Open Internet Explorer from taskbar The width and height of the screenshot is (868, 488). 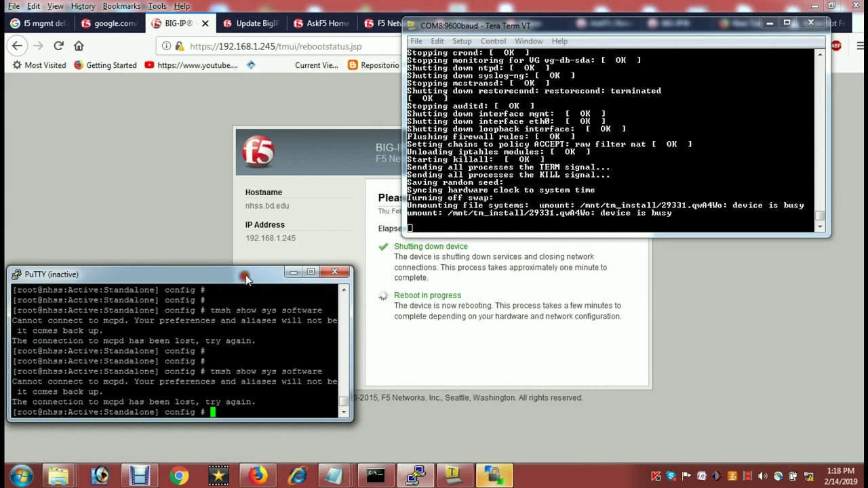[x=297, y=476]
